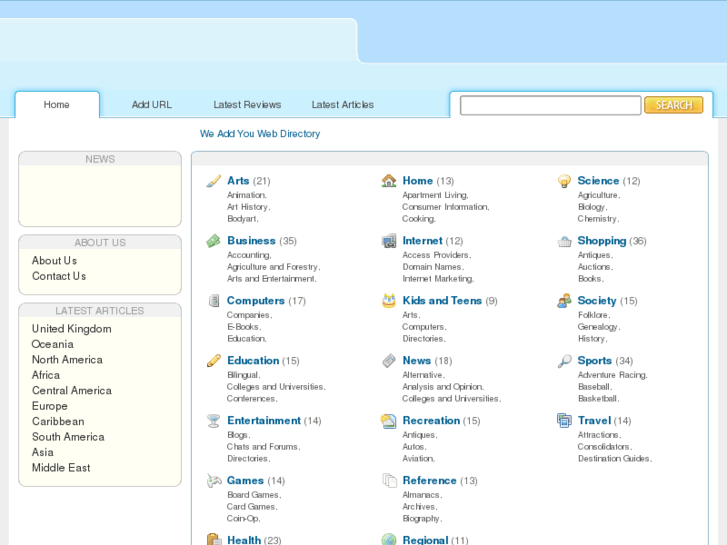
Task: Click the Regional globe icon
Action: (389, 539)
